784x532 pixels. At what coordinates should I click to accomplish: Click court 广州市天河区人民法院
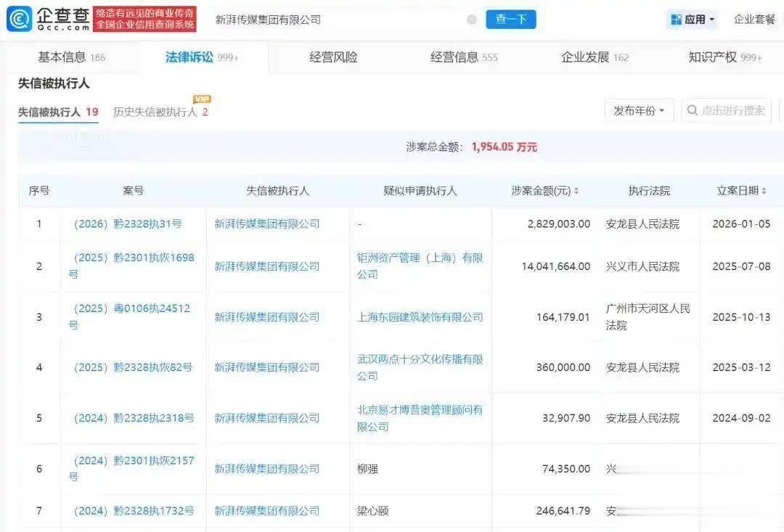tap(648, 317)
